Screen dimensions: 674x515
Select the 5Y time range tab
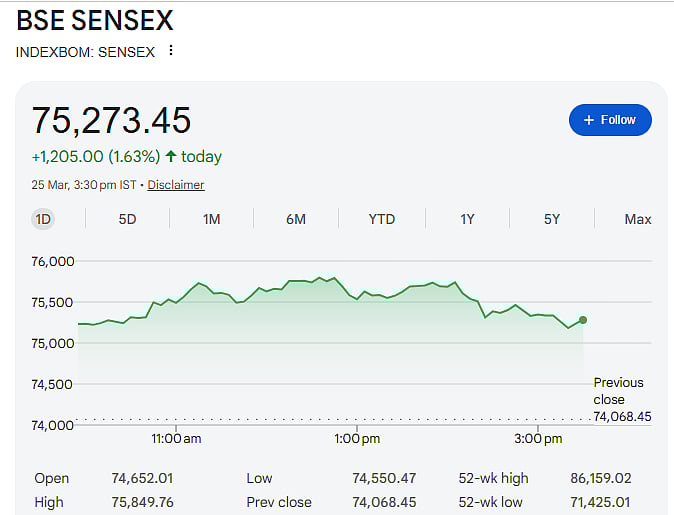click(552, 219)
